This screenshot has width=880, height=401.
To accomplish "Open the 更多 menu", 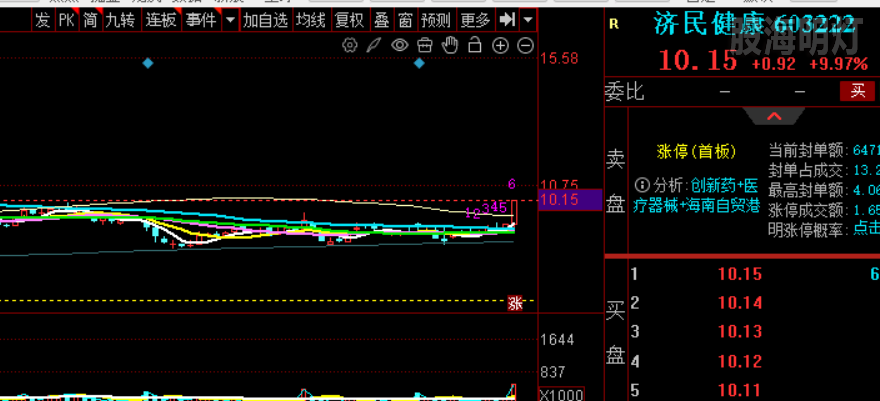I will point(475,20).
